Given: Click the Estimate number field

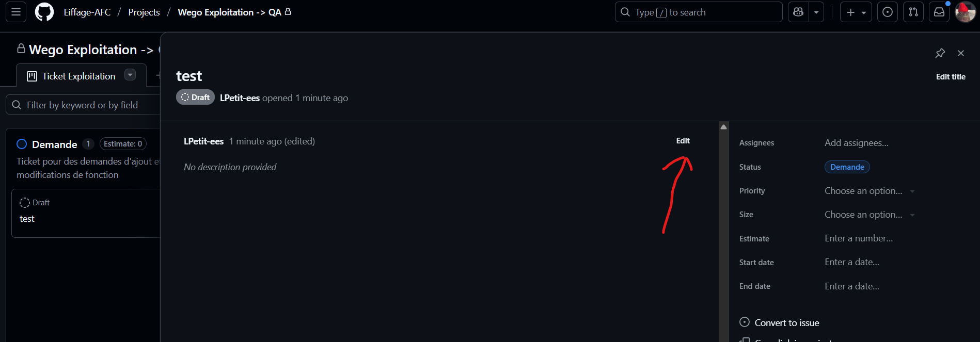Looking at the screenshot, I should (858, 238).
